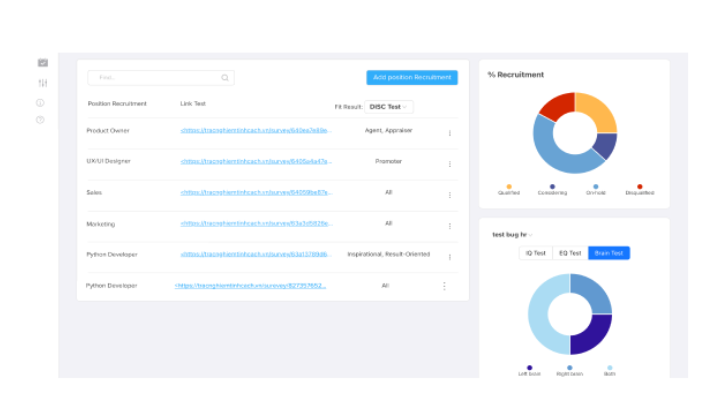Image resolution: width=719 pixels, height=393 pixels.
Task: Click the '% Recruitment' chart title
Action: click(516, 75)
